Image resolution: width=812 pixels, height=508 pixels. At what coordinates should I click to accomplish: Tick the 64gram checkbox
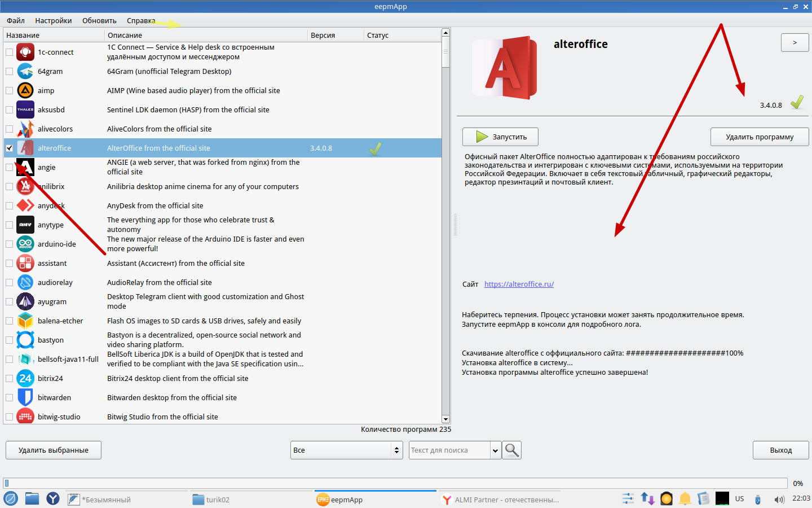click(9, 71)
